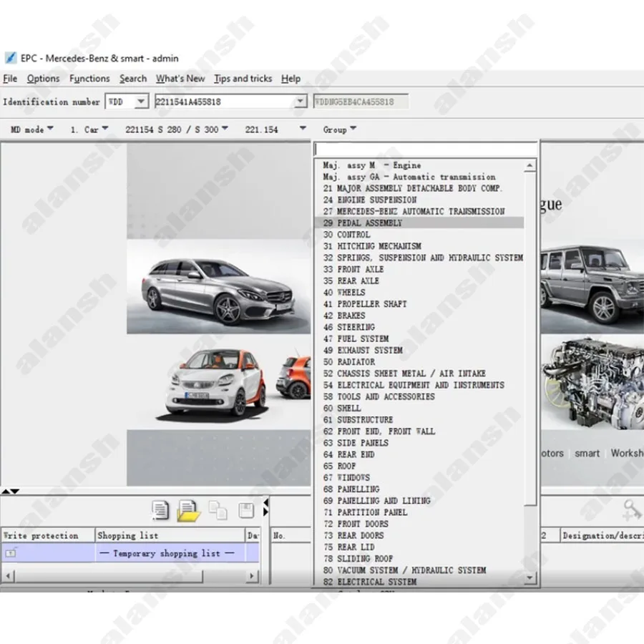Collapse panel with left splitter arrow
The image size is (644, 644).
pos(265,503)
